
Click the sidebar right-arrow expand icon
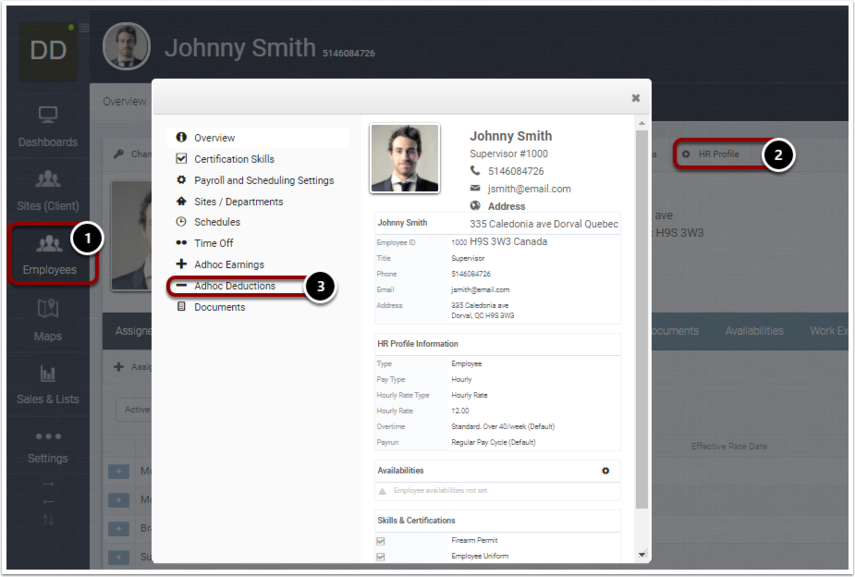[48, 484]
